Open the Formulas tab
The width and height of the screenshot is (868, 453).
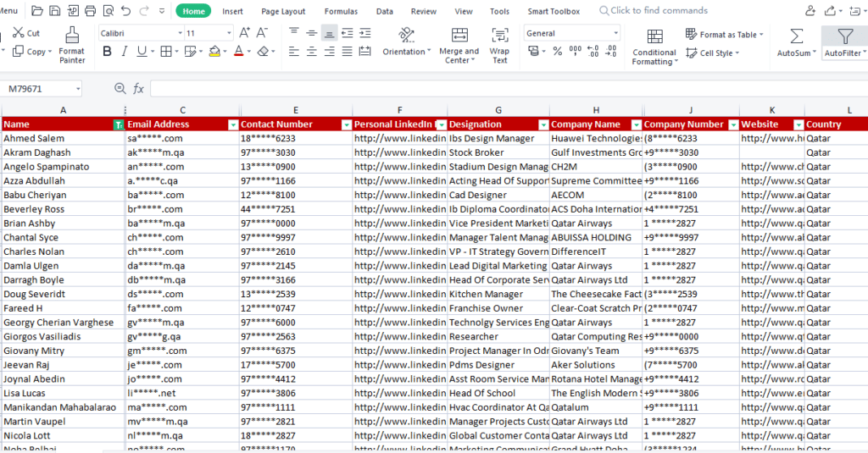(341, 11)
